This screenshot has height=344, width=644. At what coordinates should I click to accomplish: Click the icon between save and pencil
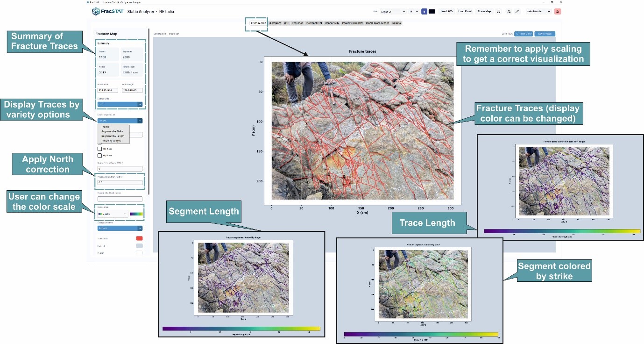[508, 11]
